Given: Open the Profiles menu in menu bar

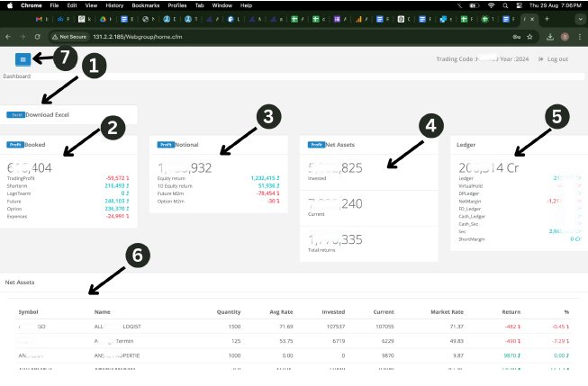Looking at the screenshot, I should coord(177,4).
